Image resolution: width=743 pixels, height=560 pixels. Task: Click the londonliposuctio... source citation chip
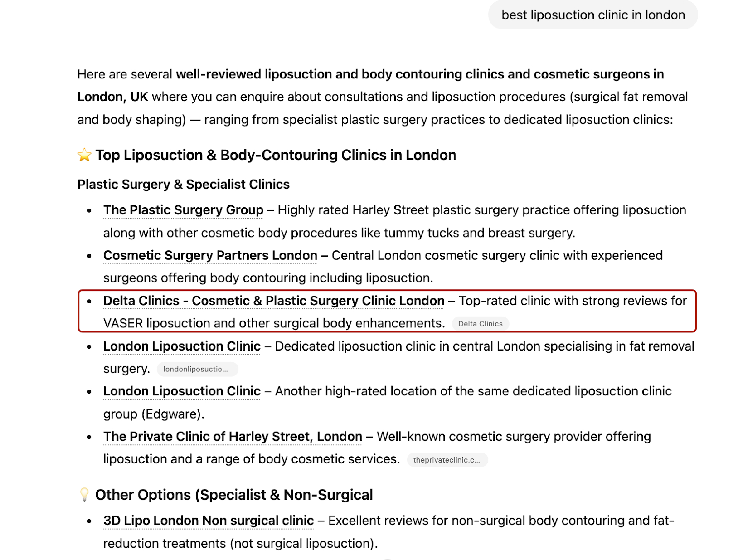tap(197, 369)
